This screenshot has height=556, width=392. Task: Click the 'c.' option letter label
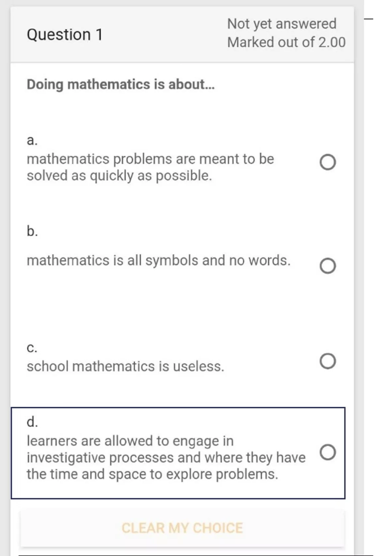[32, 348]
